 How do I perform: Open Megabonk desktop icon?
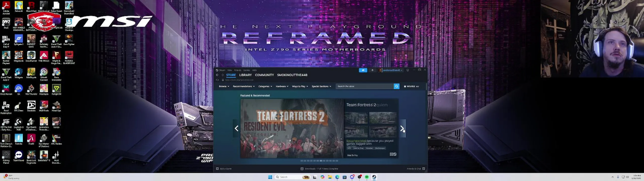(19, 57)
